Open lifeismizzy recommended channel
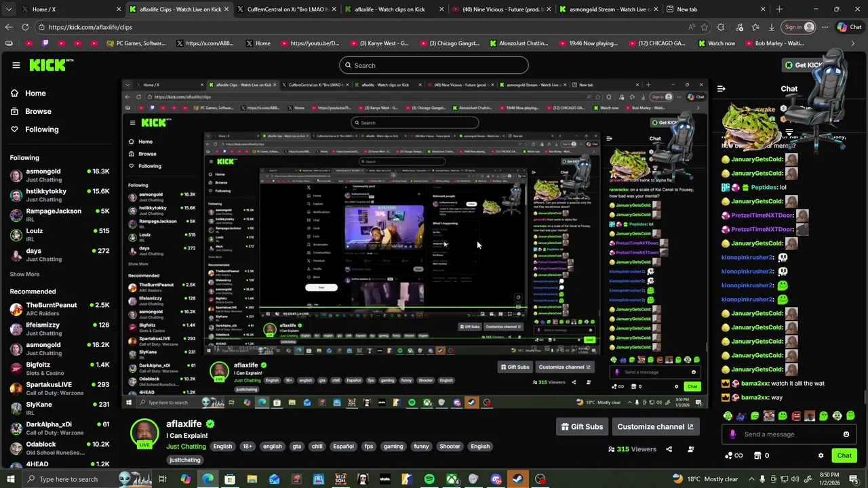Screen dimensions: 868x488 pyautogui.click(x=60, y=329)
